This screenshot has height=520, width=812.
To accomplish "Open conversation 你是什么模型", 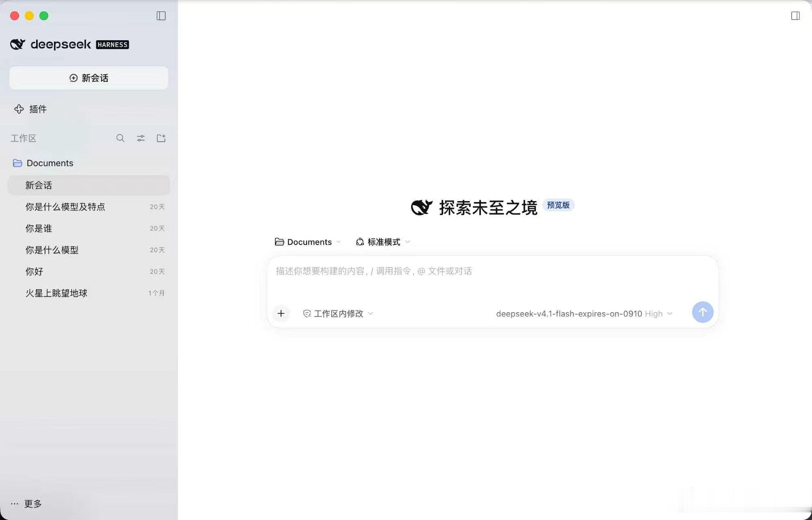I will (x=89, y=250).
